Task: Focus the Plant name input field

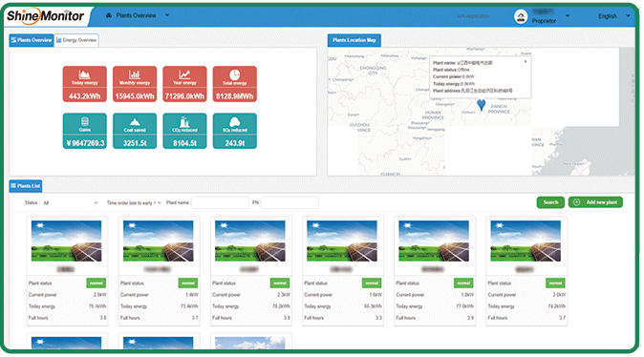Action: tap(220, 202)
